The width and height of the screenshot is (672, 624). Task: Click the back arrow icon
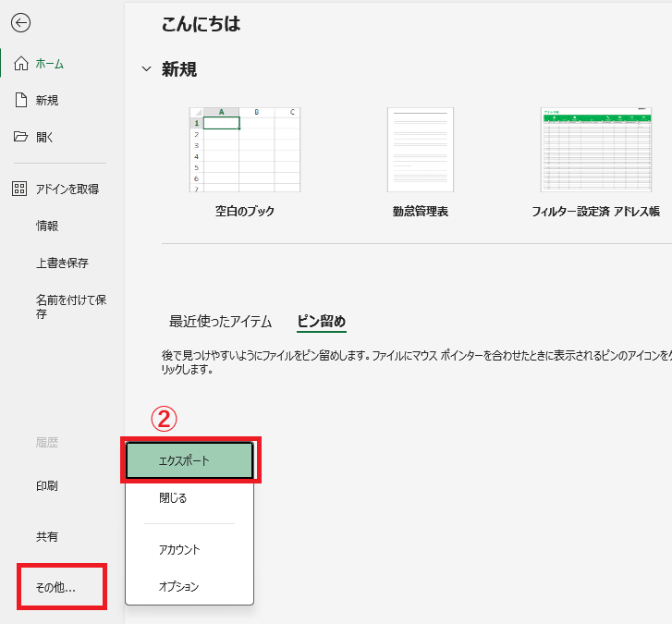pyautogui.click(x=20, y=23)
